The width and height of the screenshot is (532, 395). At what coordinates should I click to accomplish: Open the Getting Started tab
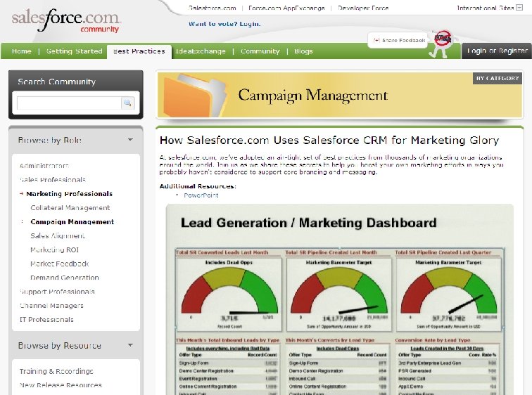tap(75, 51)
